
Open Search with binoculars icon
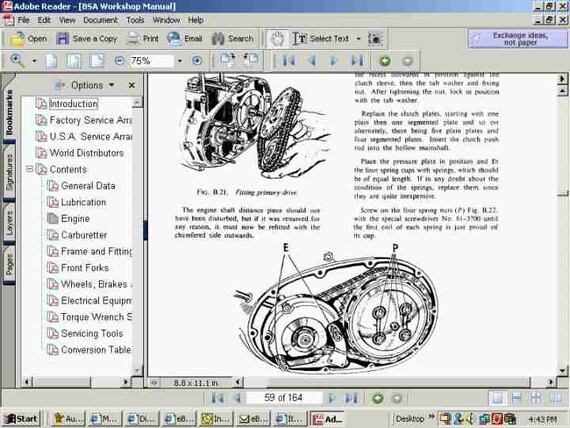pyautogui.click(x=232, y=39)
